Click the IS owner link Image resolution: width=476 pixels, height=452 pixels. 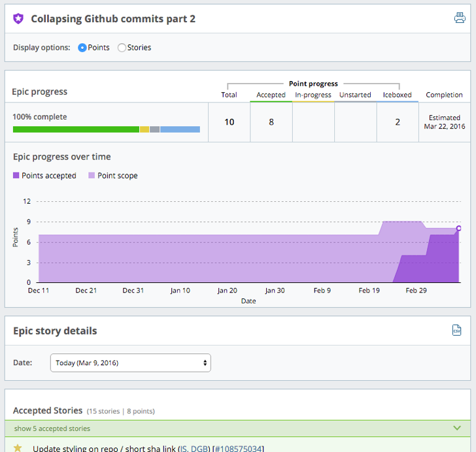click(184, 448)
